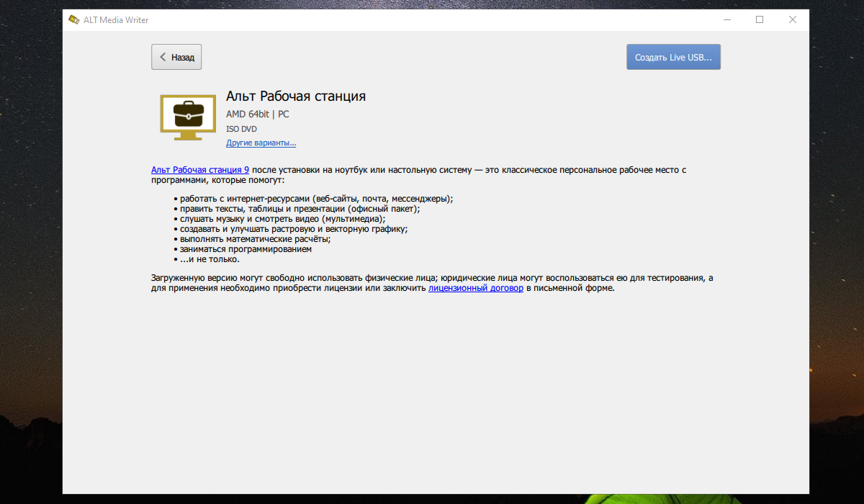
Task: Open the Другие варианты link
Action: click(261, 143)
